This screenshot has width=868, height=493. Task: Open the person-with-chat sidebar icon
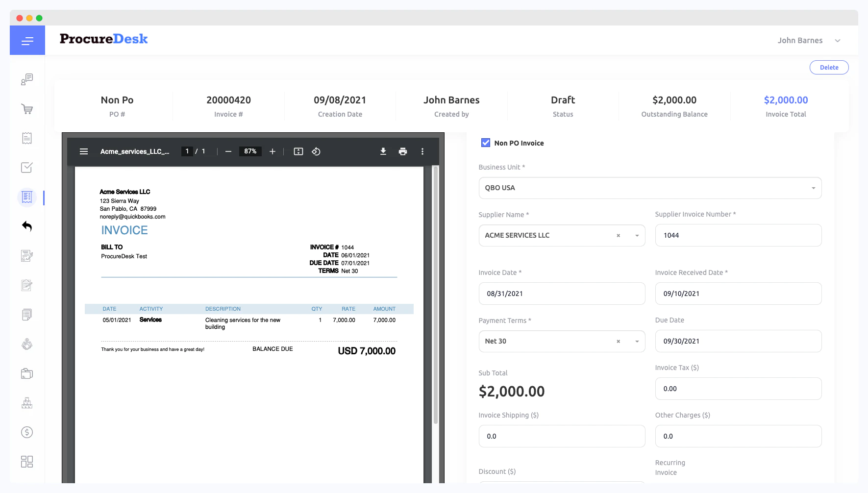click(27, 79)
